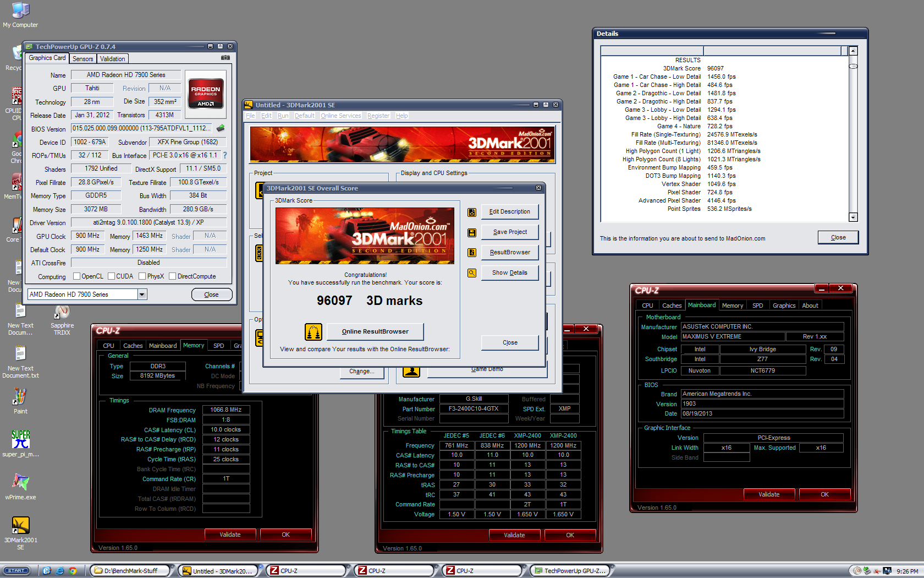Click floppy icon beside Save Project
924x578 pixels.
click(472, 232)
